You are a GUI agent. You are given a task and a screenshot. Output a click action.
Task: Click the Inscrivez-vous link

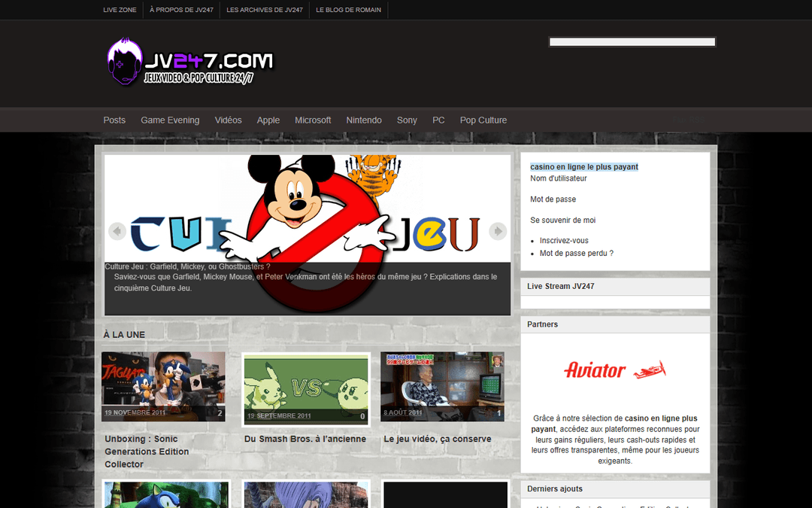pyautogui.click(x=564, y=241)
